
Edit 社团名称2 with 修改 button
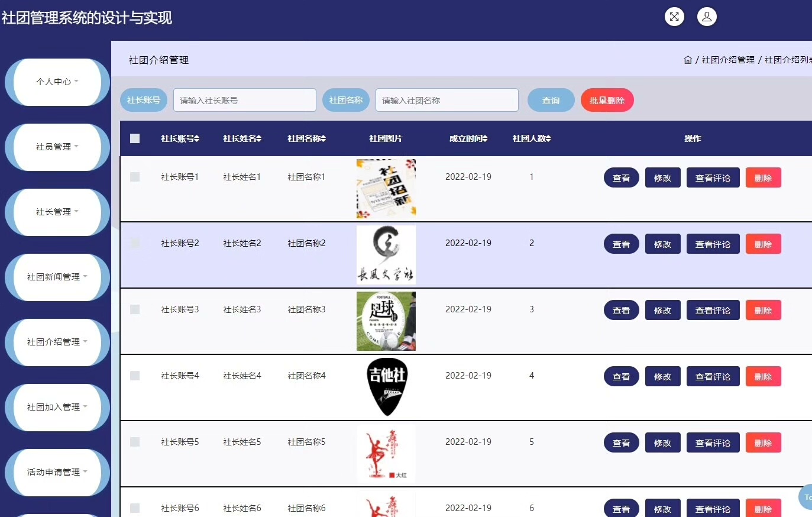pyautogui.click(x=663, y=244)
